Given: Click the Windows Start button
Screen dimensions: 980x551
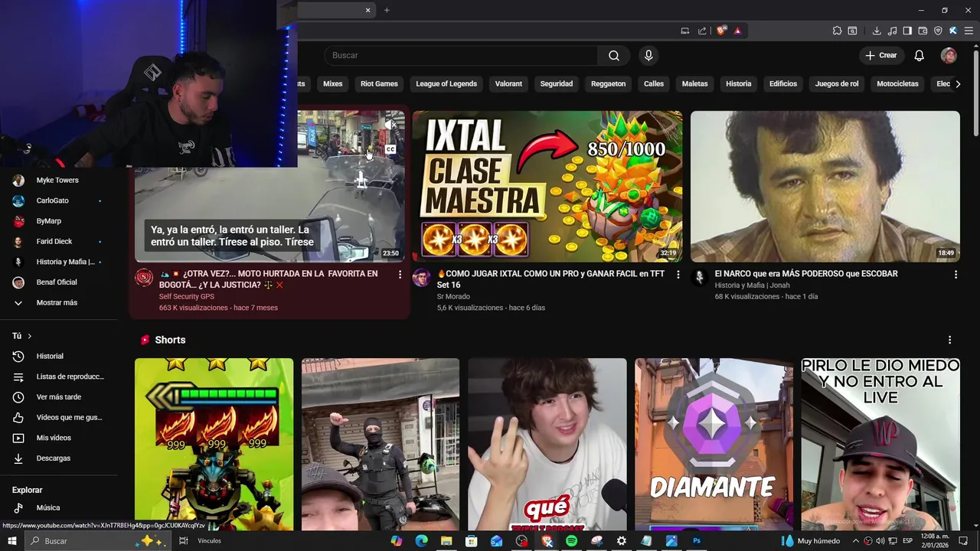Looking at the screenshot, I should [12, 541].
